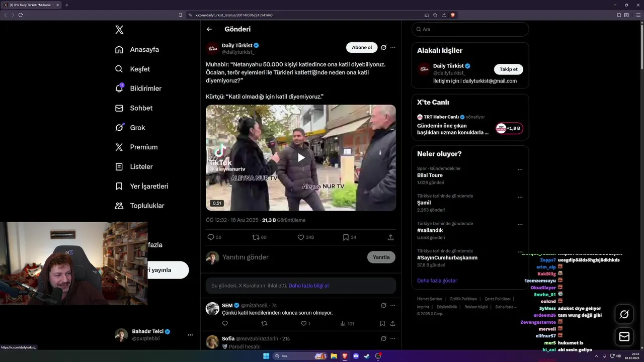The width and height of the screenshot is (644, 362).
Task: Click Daha fazla göster link
Action: [x=437, y=281]
